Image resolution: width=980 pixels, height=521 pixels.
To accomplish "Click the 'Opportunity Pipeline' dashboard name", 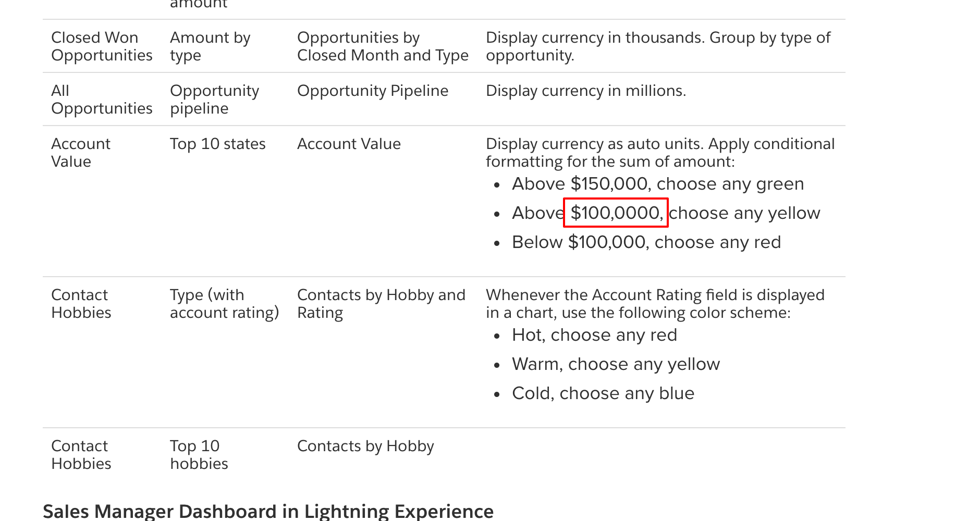I will point(372,91).
